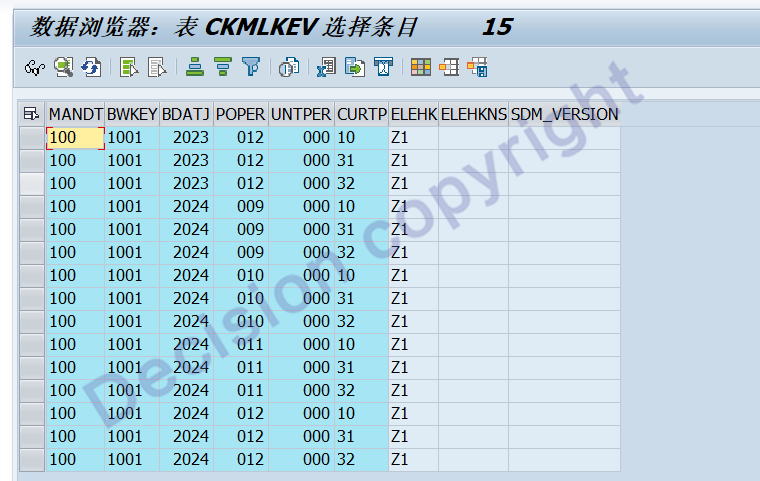Click the highlighted MANDT cell in first row
Viewport: 760px width, 481px height.
click(75, 138)
